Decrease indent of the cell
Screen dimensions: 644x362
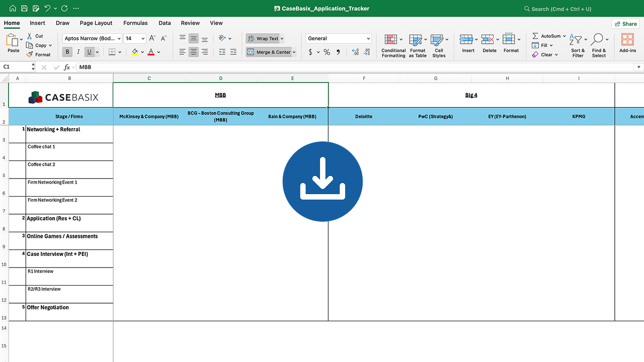point(222,52)
